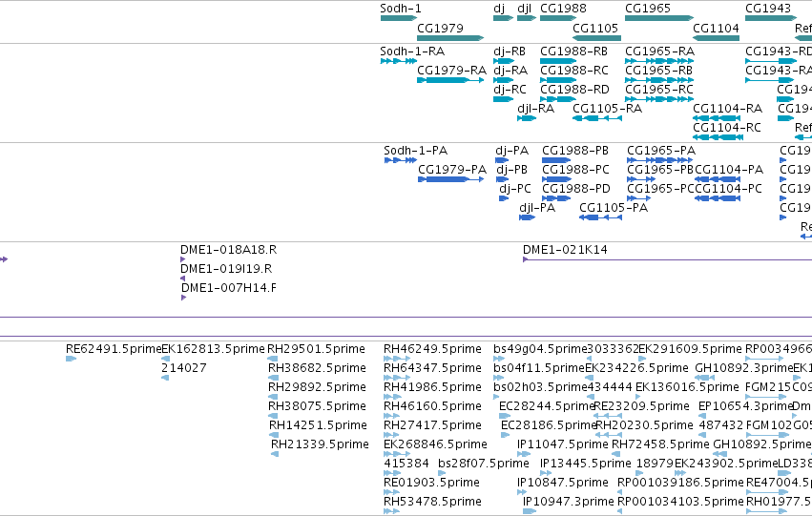812x516 pixels.
Task: Select protein CG1965-PA
Action: 661,151
